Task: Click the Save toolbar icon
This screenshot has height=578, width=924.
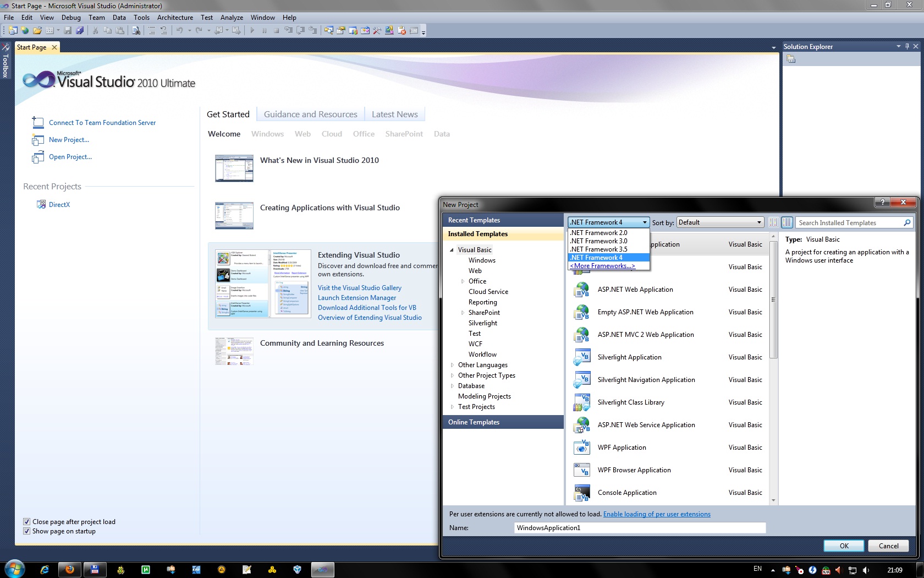Action: (x=68, y=30)
